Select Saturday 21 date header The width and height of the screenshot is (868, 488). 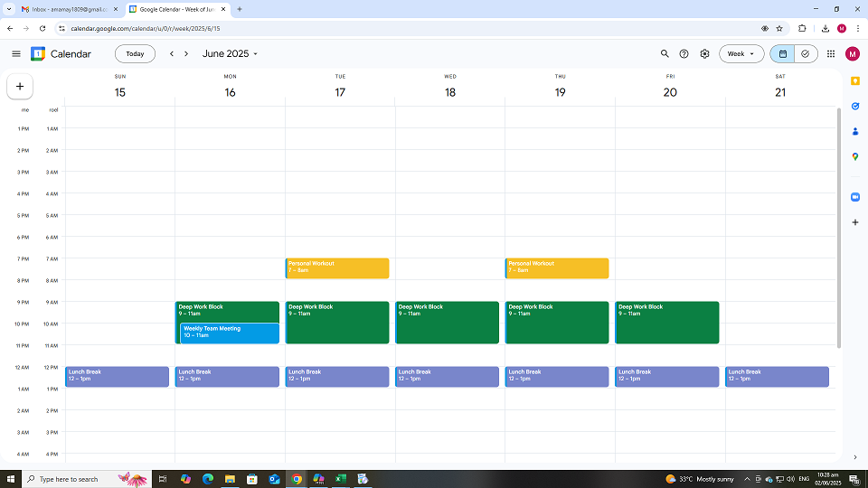tap(780, 92)
